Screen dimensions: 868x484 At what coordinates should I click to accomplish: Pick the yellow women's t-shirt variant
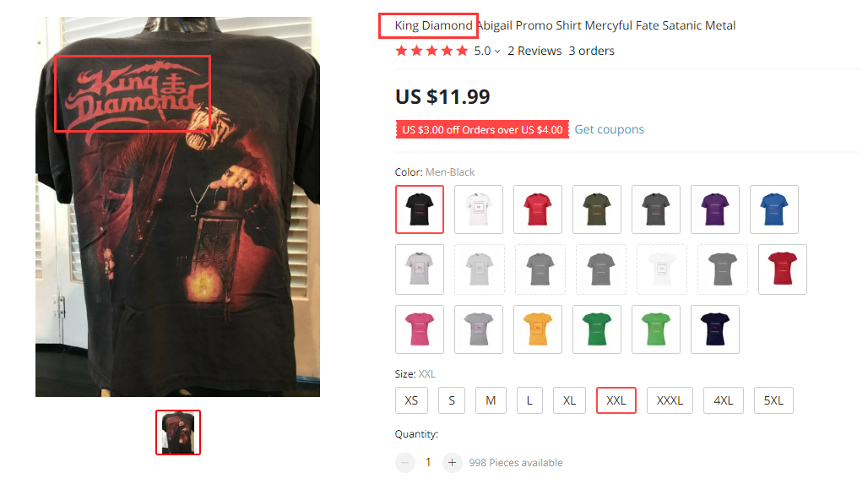coord(538,329)
